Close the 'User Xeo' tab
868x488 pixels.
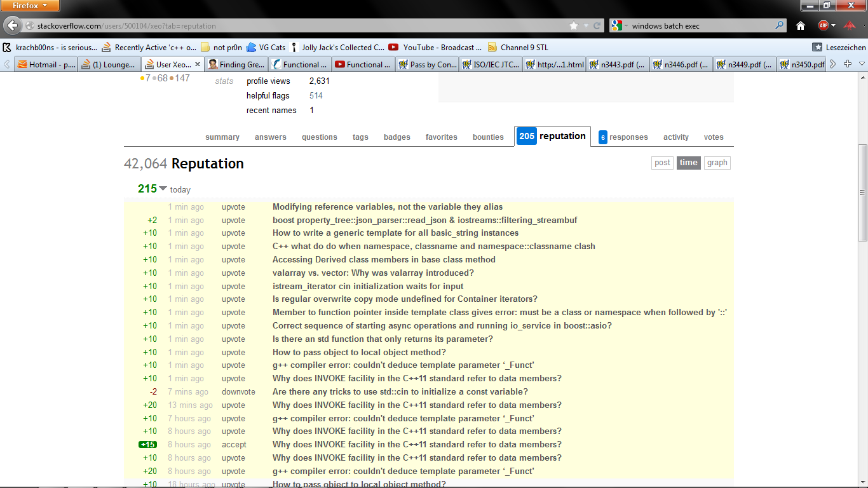(198, 64)
